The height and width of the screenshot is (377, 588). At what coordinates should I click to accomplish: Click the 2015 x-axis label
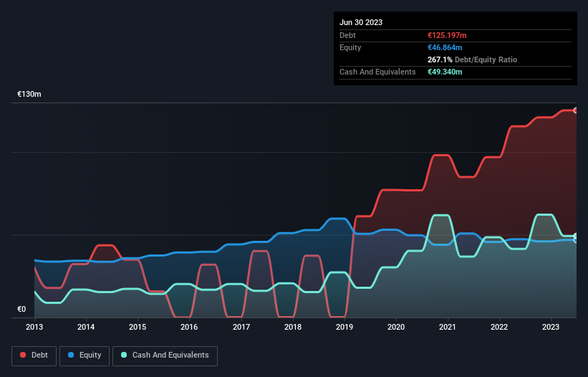click(138, 327)
